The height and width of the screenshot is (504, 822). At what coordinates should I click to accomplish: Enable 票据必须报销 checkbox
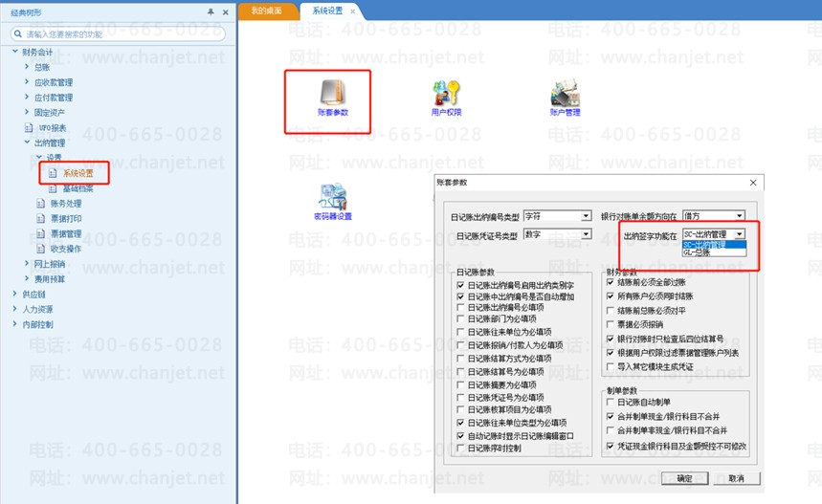(x=611, y=324)
